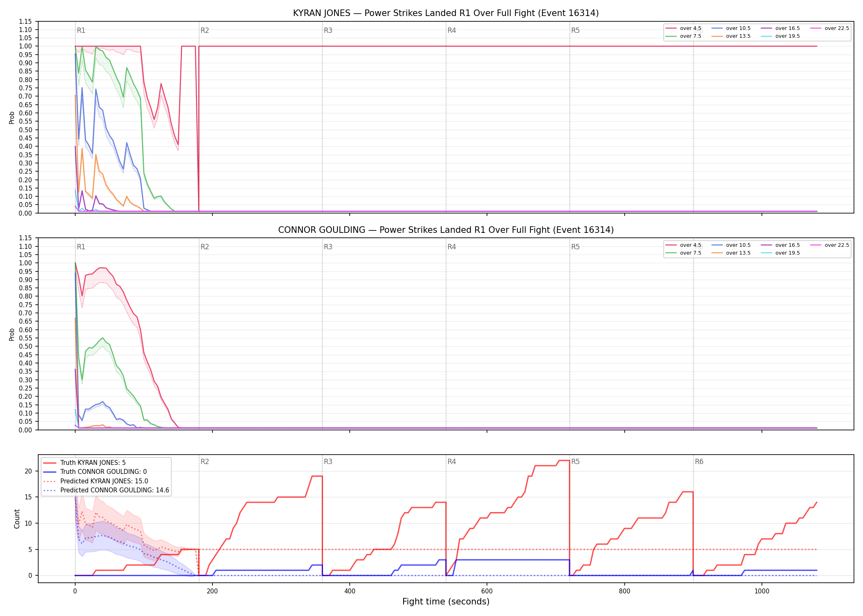863x616 pixels.
Task: Click the R3 round marker in count chart
Action: 328,462
